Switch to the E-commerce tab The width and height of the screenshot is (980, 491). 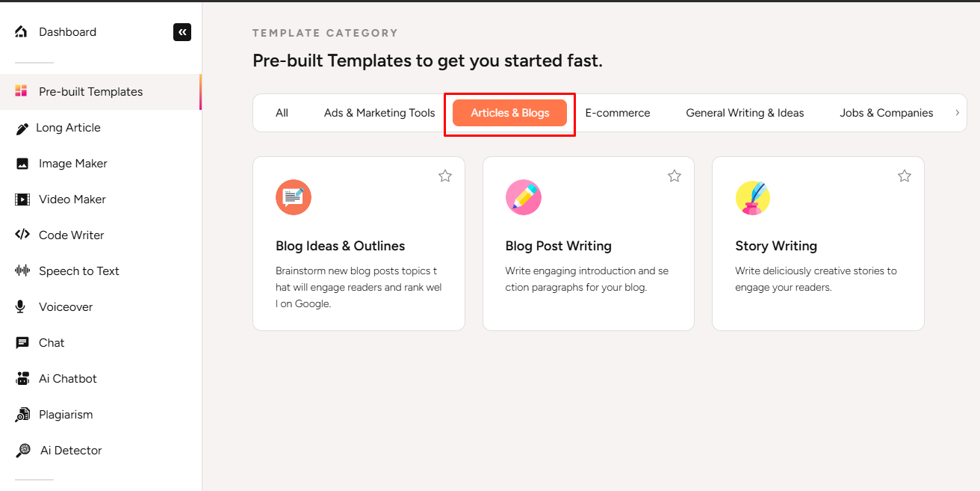pyautogui.click(x=617, y=113)
